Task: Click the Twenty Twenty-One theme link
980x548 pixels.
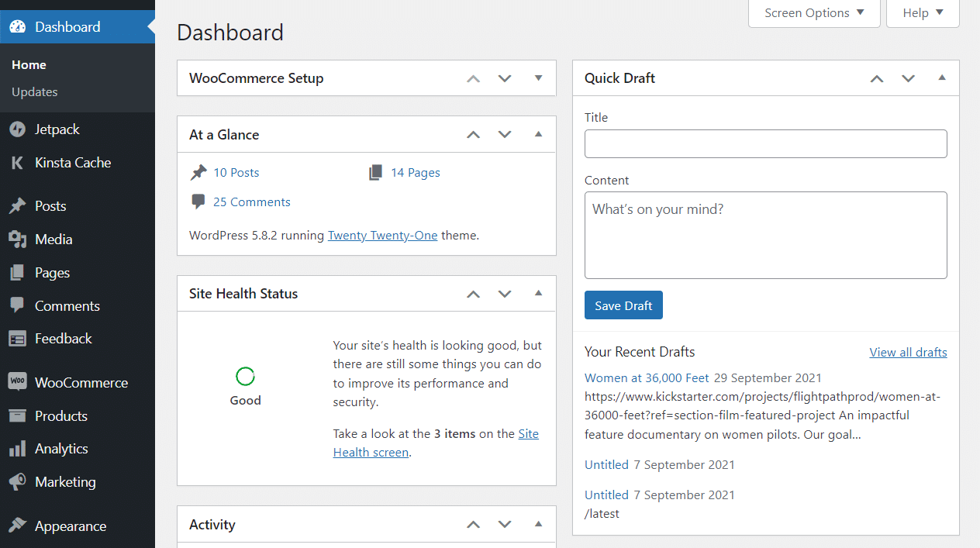Action: tap(382, 235)
